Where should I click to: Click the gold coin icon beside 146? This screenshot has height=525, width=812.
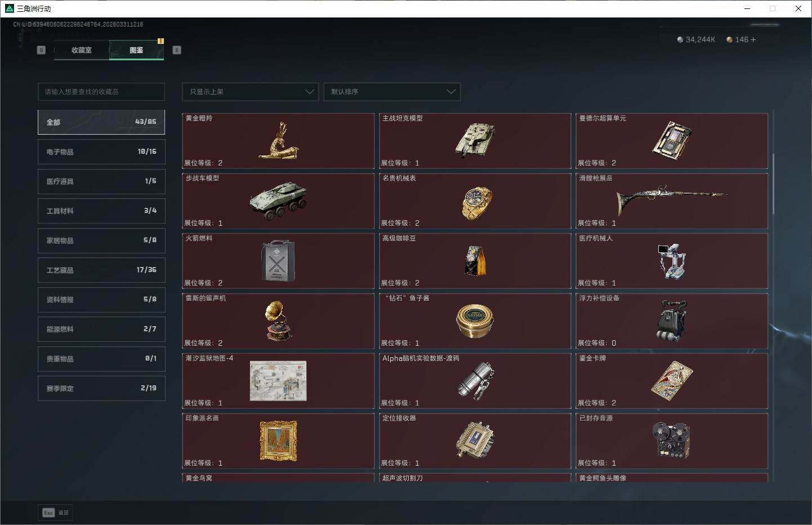[729, 39]
